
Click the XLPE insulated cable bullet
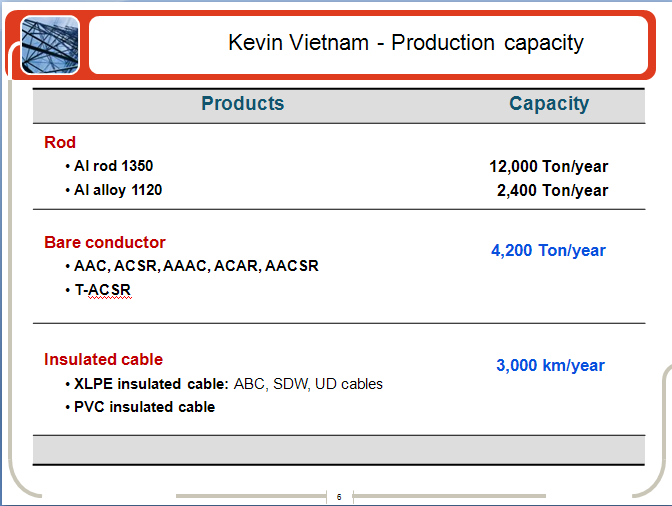coord(151,384)
